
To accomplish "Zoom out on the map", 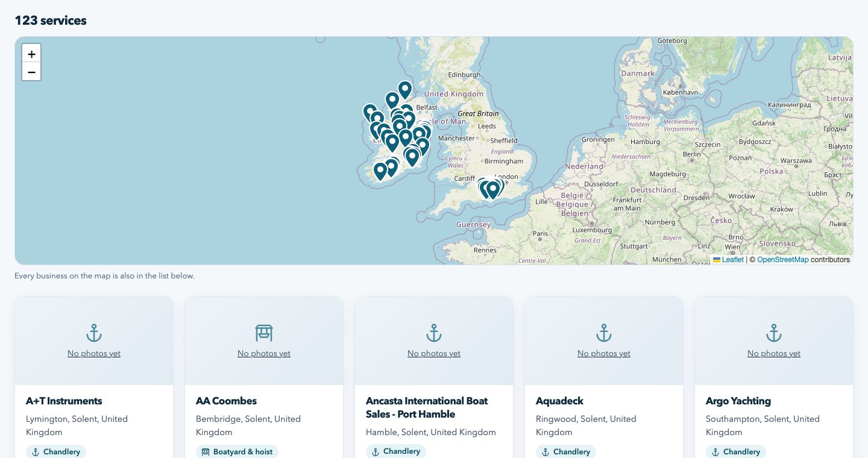I will coord(31,72).
